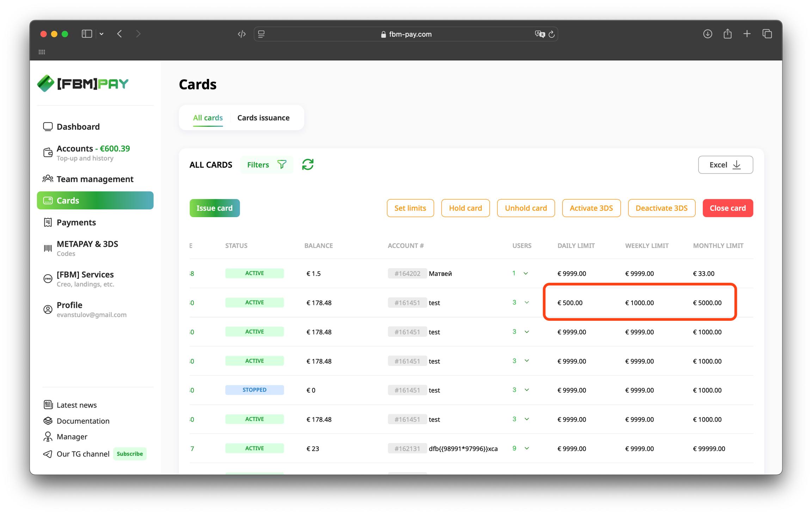Screen dimensions: 812x514
Task: Open new tab with plus icon
Action: (x=747, y=34)
